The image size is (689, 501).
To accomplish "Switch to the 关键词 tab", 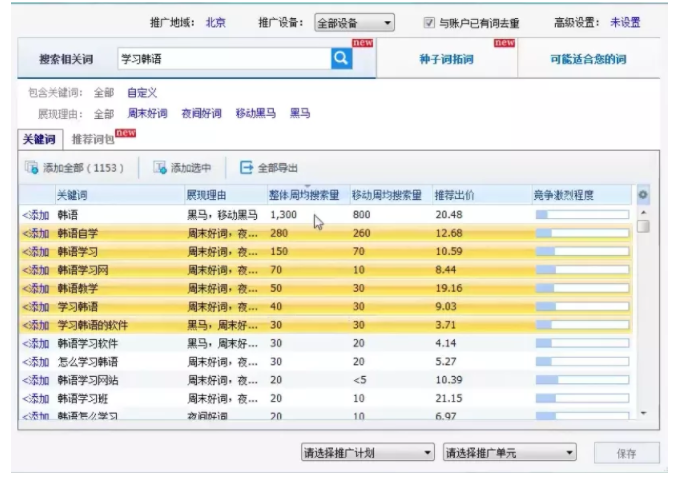I will pyautogui.click(x=40, y=139).
